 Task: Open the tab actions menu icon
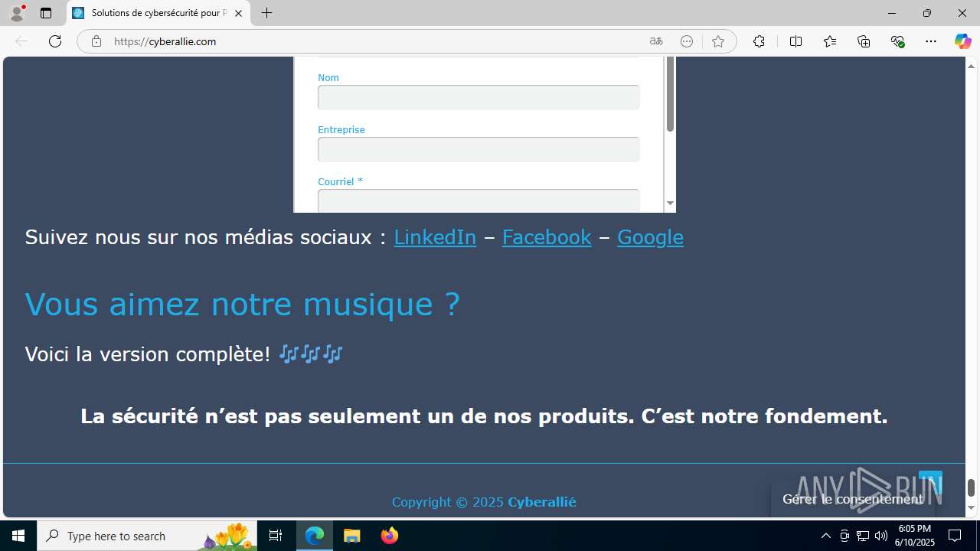pyautogui.click(x=46, y=13)
